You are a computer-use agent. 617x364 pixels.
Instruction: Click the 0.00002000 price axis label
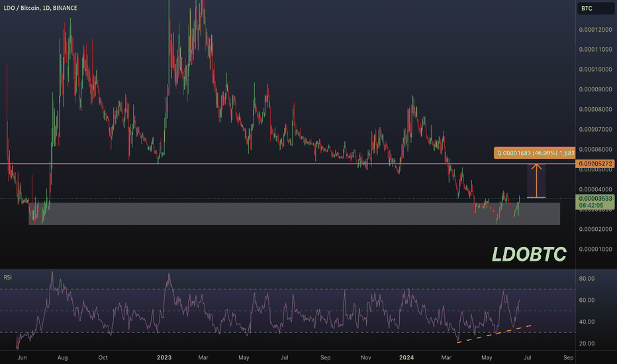(595, 229)
